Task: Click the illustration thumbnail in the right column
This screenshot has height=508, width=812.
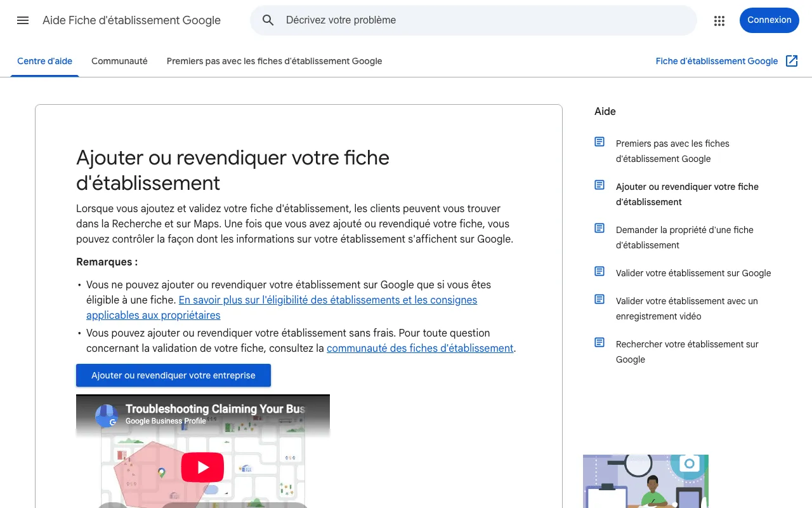Action: [x=646, y=481]
